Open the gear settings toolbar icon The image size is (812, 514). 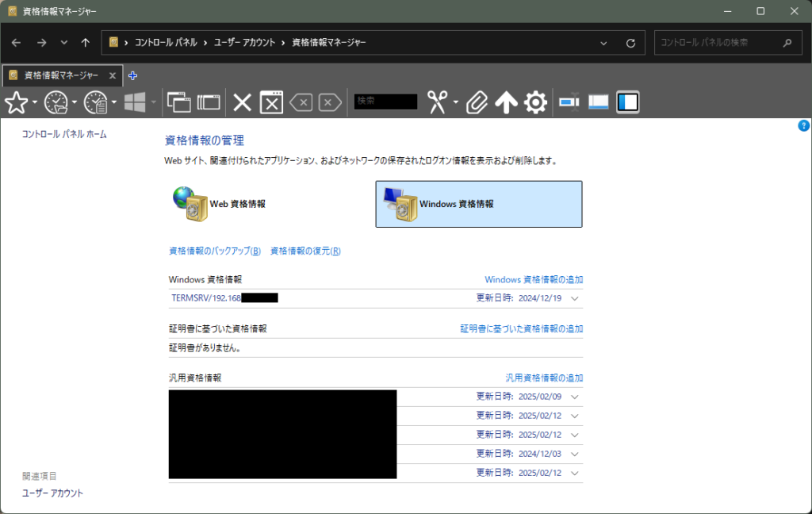(x=535, y=102)
